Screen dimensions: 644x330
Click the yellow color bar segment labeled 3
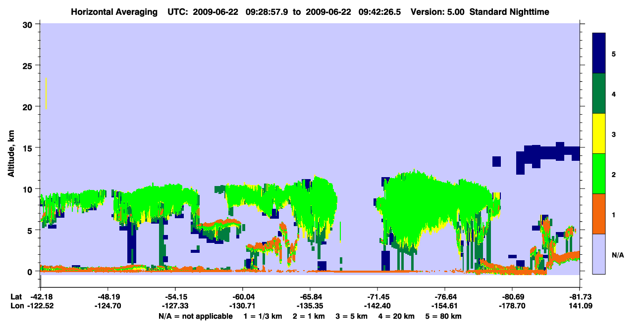pyautogui.click(x=599, y=134)
